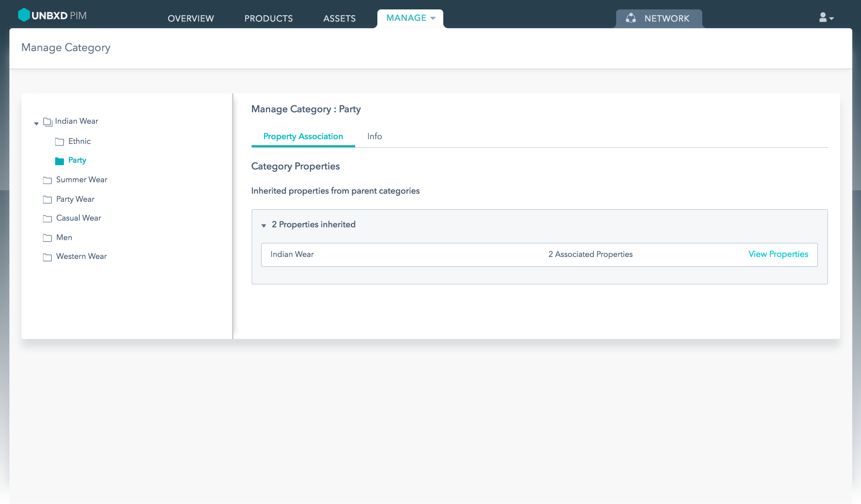Click the Western Wear folder icon
861x504 pixels.
coord(47,257)
